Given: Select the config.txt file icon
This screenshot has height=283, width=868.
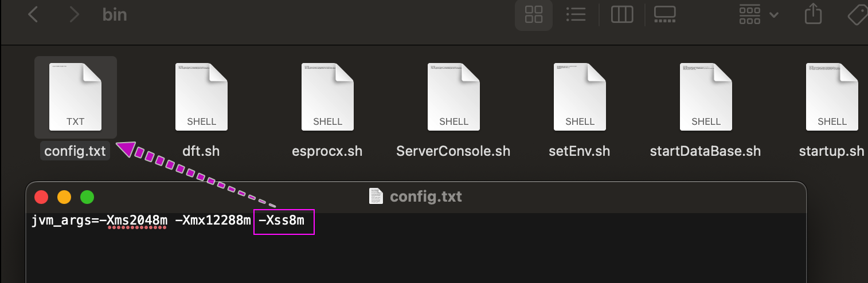Looking at the screenshot, I should pyautogui.click(x=75, y=96).
